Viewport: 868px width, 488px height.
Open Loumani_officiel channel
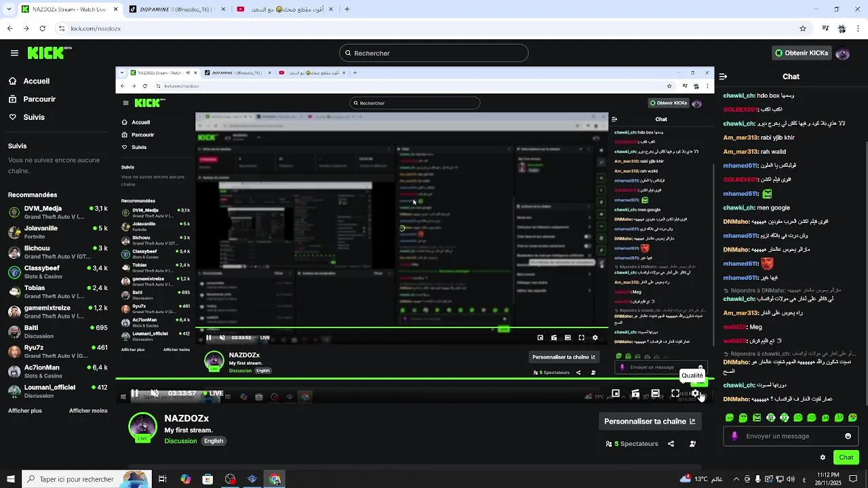[58, 391]
